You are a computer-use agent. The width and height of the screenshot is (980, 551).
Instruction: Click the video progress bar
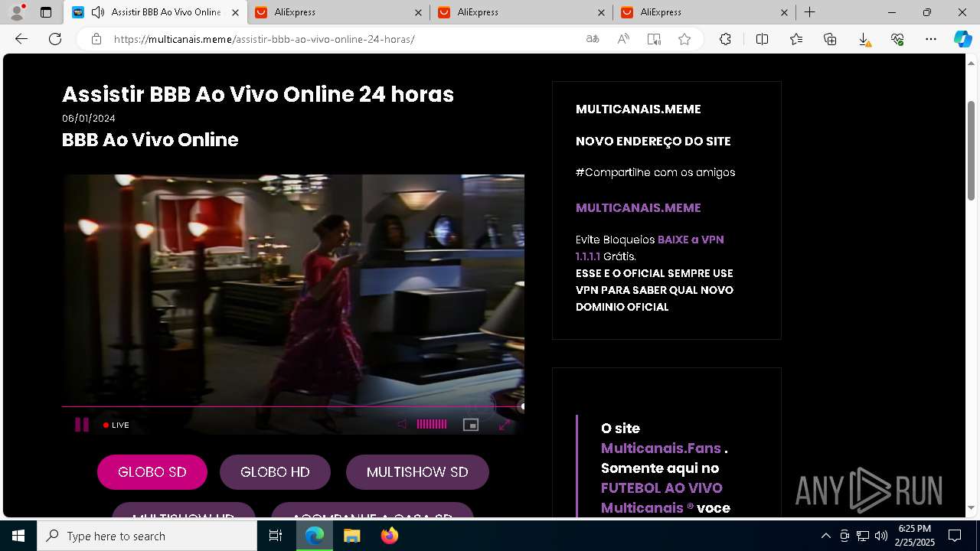[292, 406]
